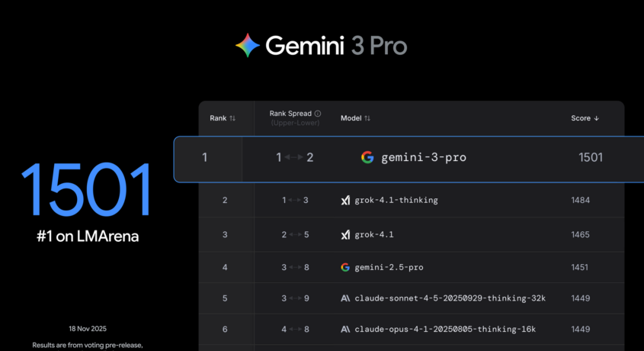The width and height of the screenshot is (644, 351).
Task: Click the Google logo beside gemini-3-pro
Action: [x=367, y=158]
